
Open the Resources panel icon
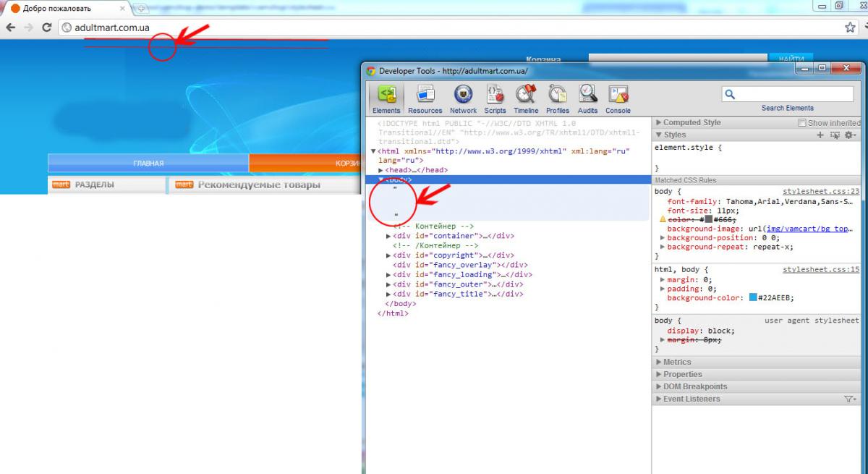pos(425,99)
